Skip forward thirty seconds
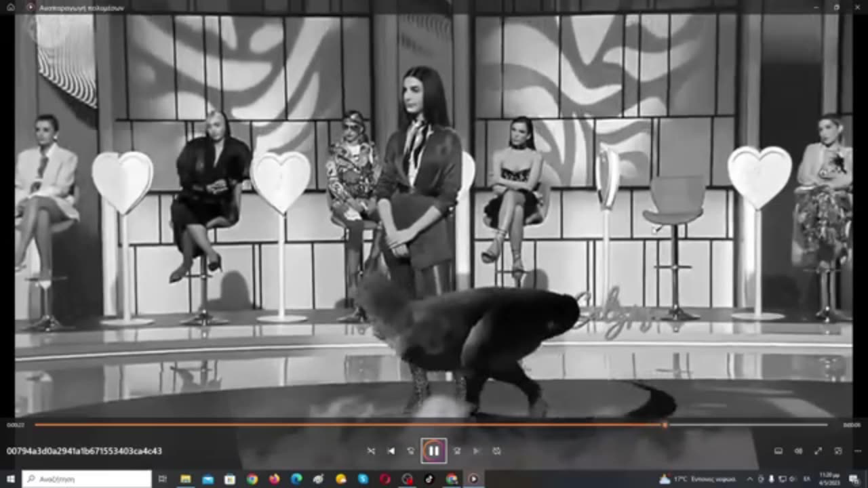Viewport: 868px width, 488px height. click(x=456, y=451)
